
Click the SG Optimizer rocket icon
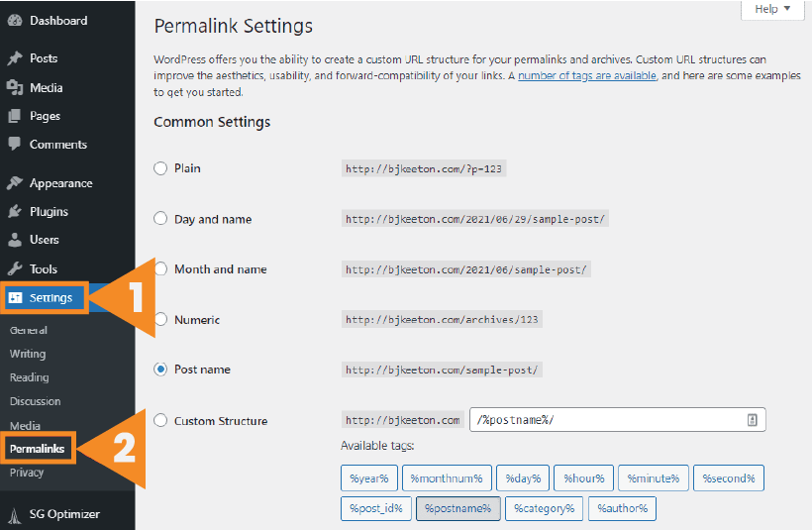point(15,515)
